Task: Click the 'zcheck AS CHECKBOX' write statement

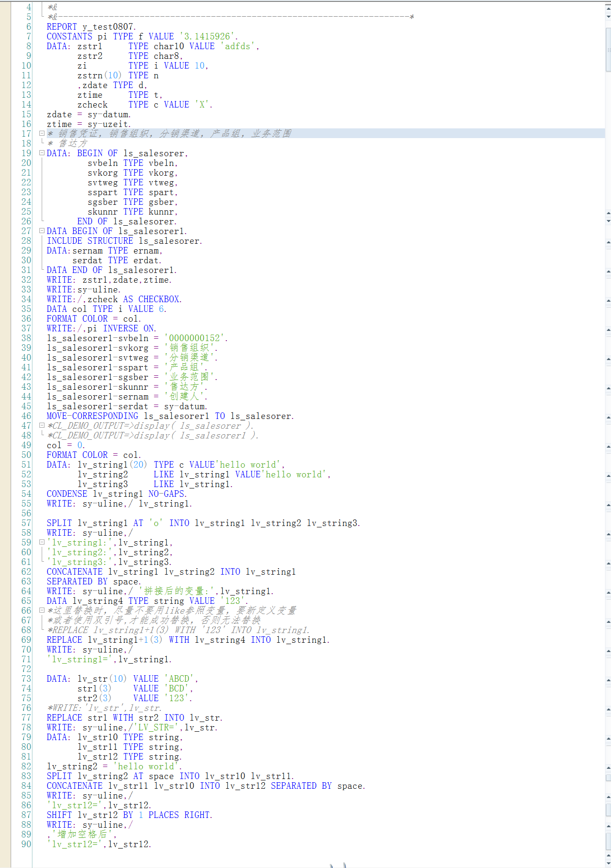Action: point(114,299)
